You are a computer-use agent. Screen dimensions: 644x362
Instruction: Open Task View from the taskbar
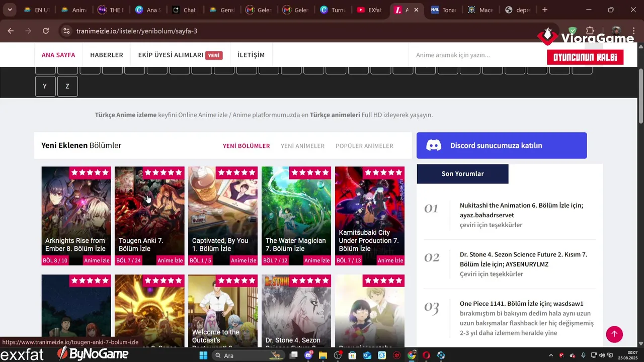294,355
